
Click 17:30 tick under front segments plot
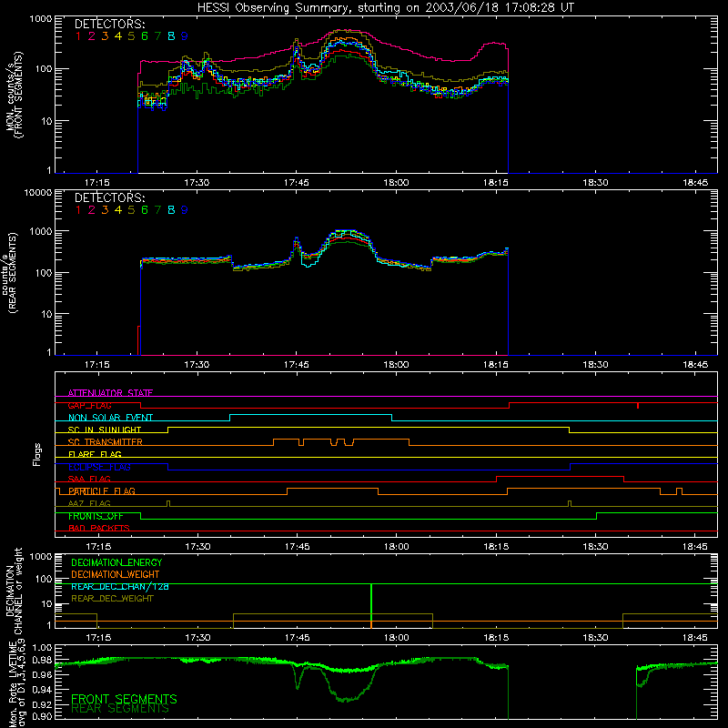click(197, 183)
